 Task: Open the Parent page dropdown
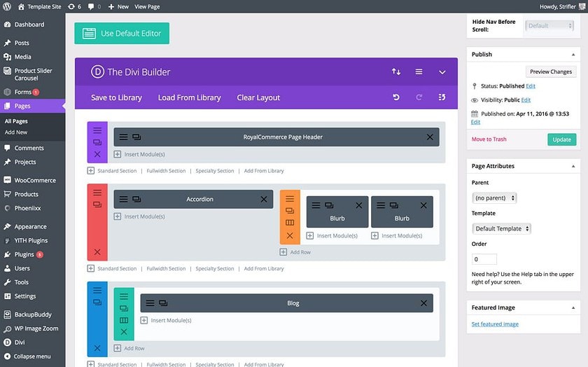494,198
